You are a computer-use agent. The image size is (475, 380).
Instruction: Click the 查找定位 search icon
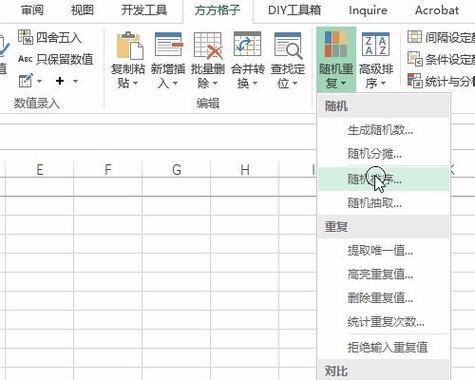[288, 45]
